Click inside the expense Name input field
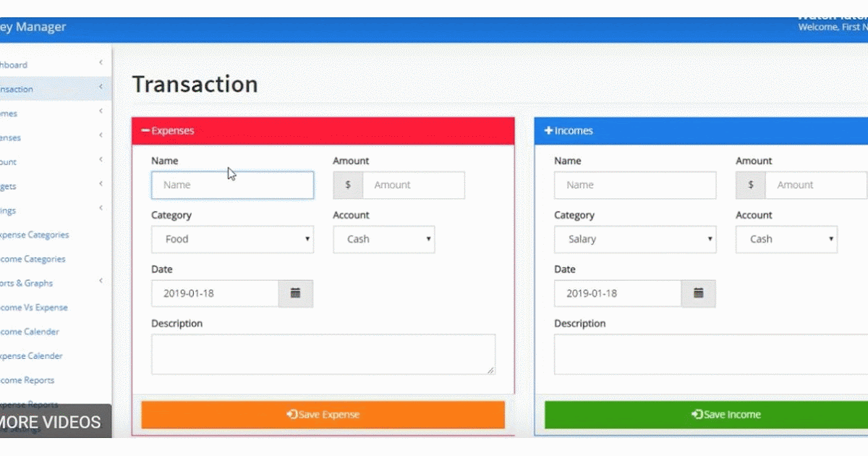 231,185
